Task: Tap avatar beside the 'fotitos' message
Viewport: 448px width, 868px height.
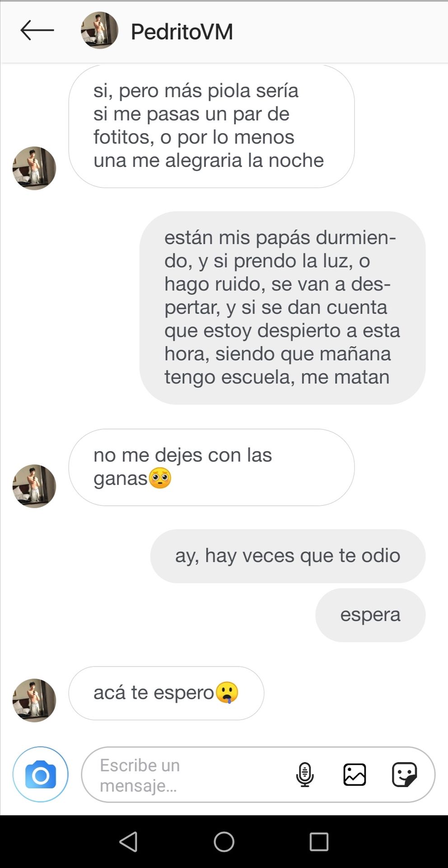Action: point(34,168)
